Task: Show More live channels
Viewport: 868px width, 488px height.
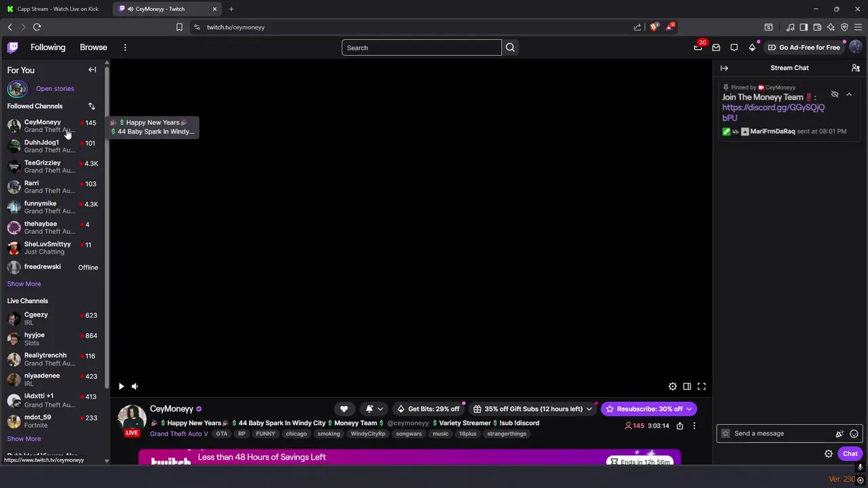Action: 24,439
